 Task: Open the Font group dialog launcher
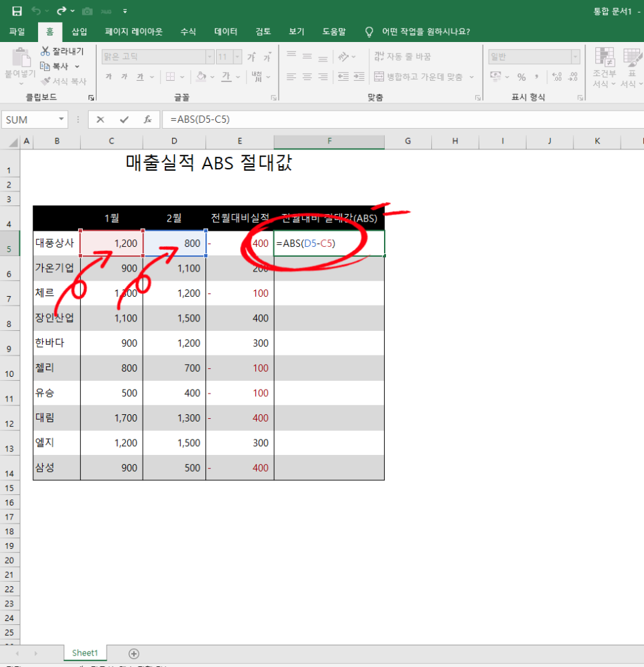point(274,98)
